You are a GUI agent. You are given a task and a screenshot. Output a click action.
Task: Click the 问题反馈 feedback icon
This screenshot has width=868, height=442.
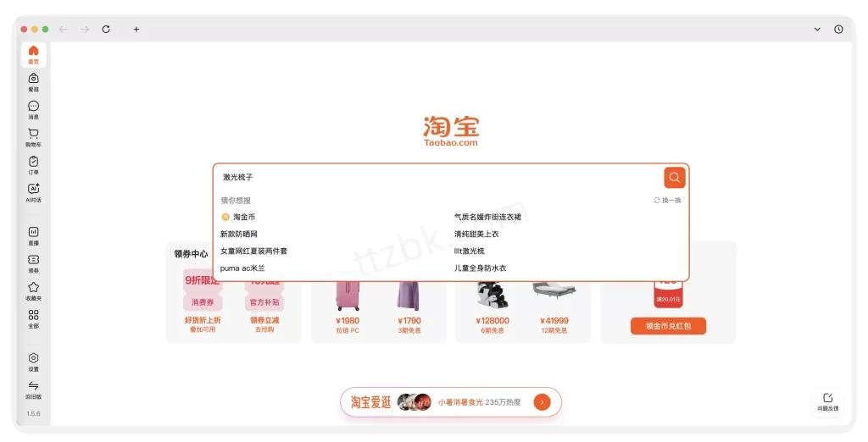pyautogui.click(x=828, y=401)
